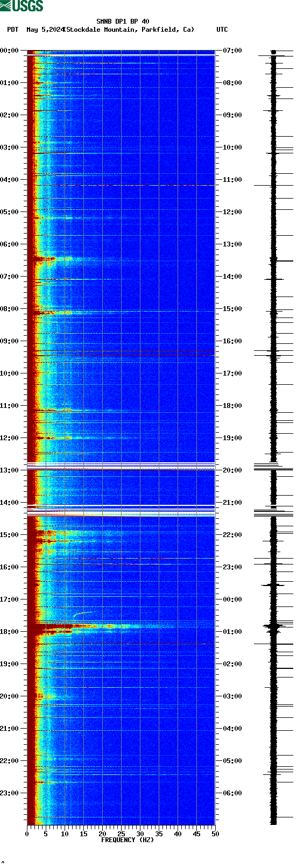297x868 pixels.
Task: Click the red horizontal line near 09:30 PDT
Action: (121, 356)
